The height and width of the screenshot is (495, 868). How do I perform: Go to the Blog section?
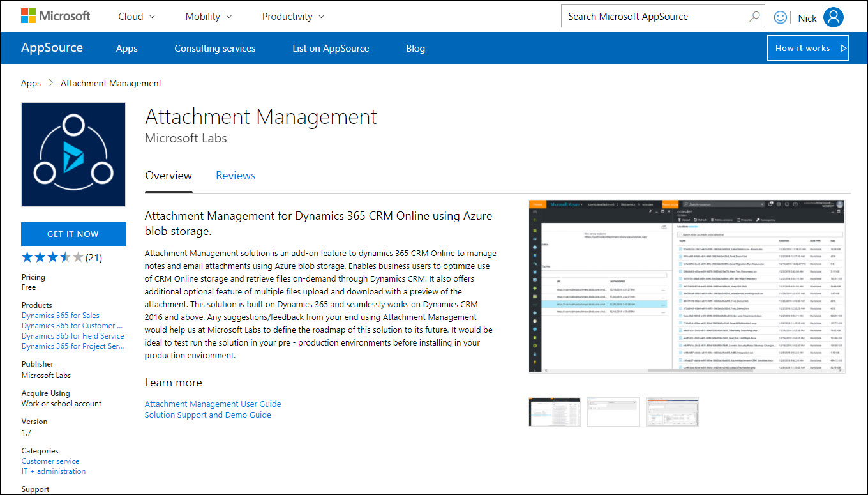415,48
